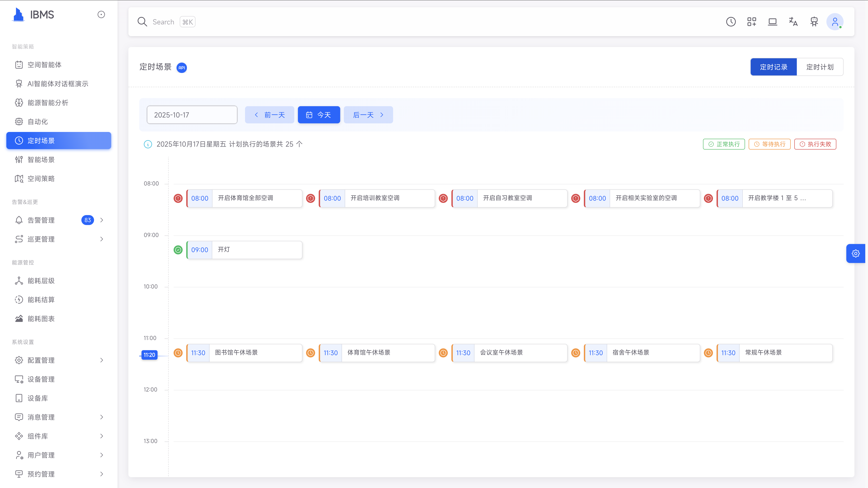Expand the 用户管理 submenu
This screenshot has width=868, height=488.
pyautogui.click(x=59, y=455)
